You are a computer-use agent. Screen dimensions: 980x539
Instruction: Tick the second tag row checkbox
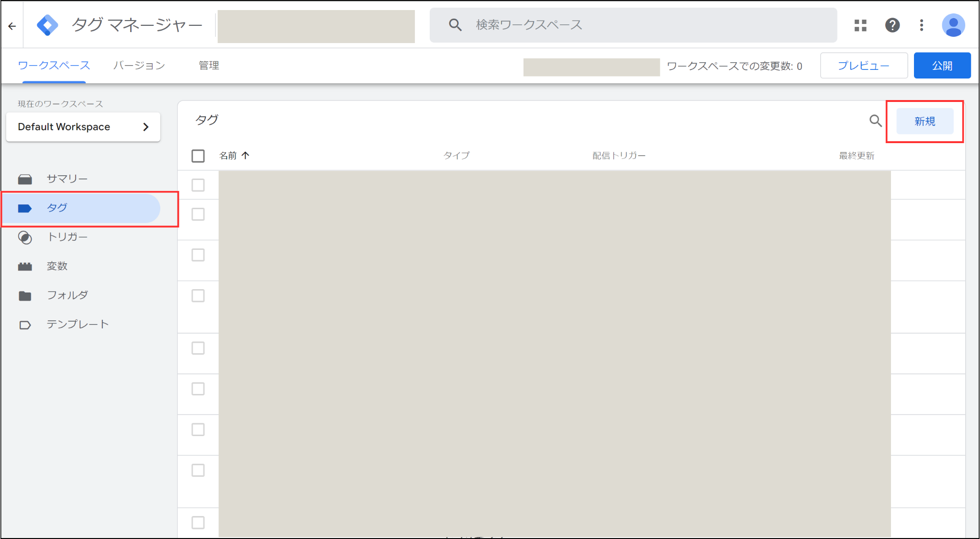tap(198, 214)
